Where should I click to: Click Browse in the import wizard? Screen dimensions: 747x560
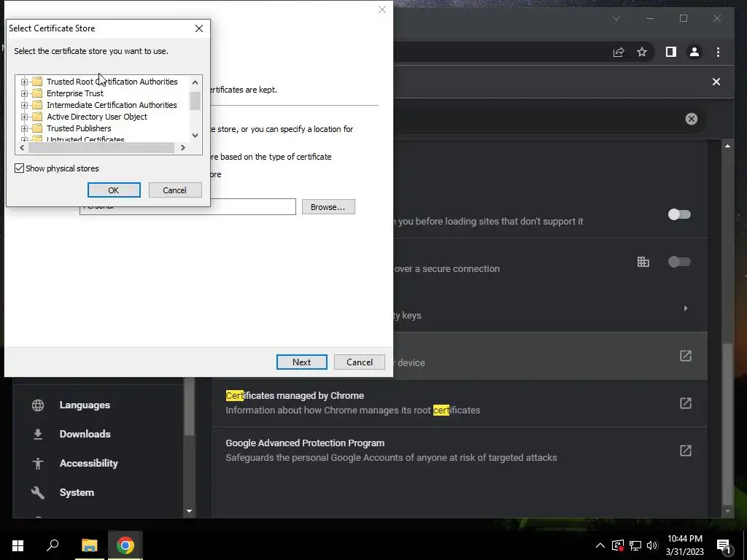[328, 207]
